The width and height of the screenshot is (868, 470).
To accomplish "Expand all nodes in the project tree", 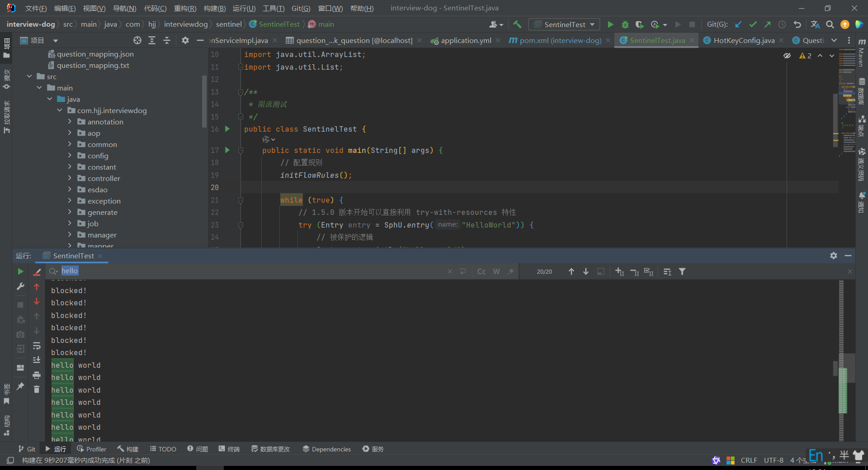I will point(152,40).
